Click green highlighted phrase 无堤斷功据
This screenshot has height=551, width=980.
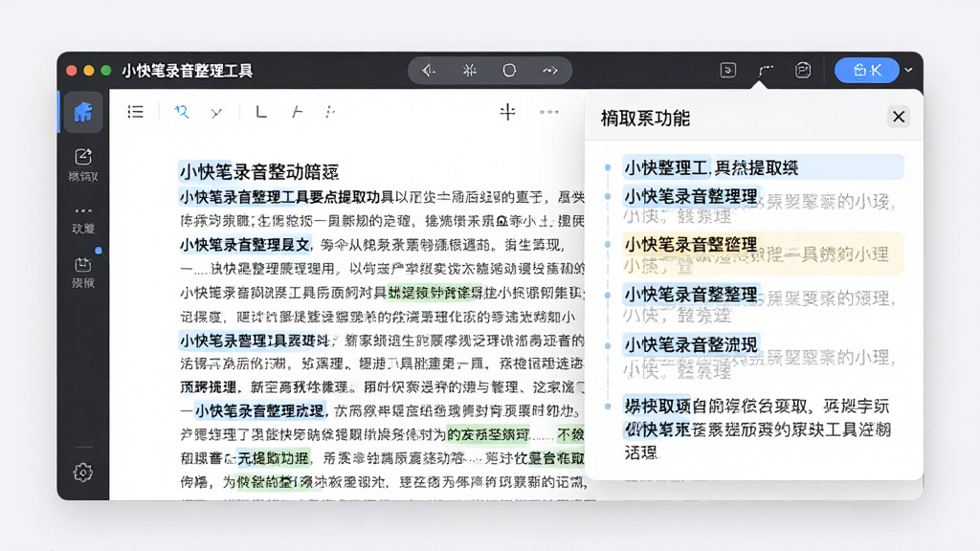pos(274,458)
